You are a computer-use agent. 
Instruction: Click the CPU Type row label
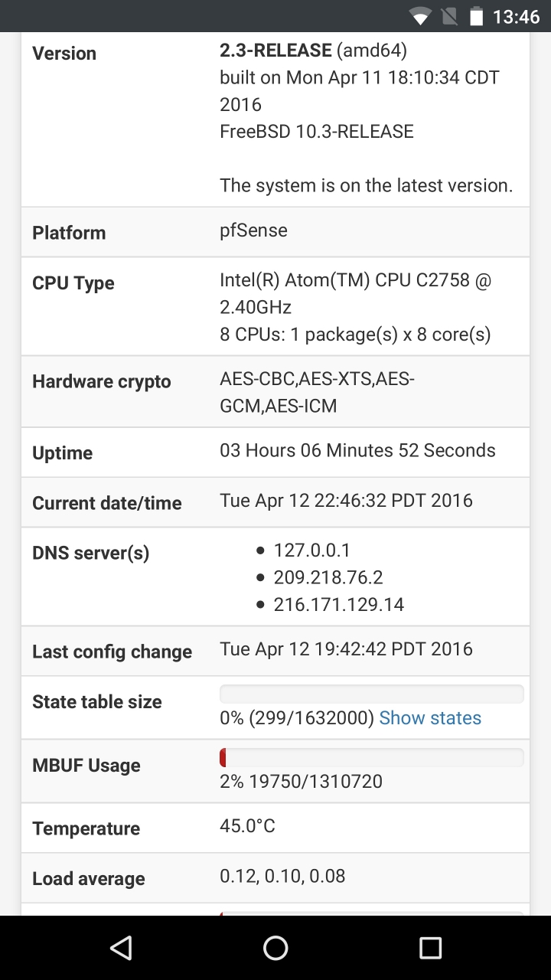click(73, 283)
